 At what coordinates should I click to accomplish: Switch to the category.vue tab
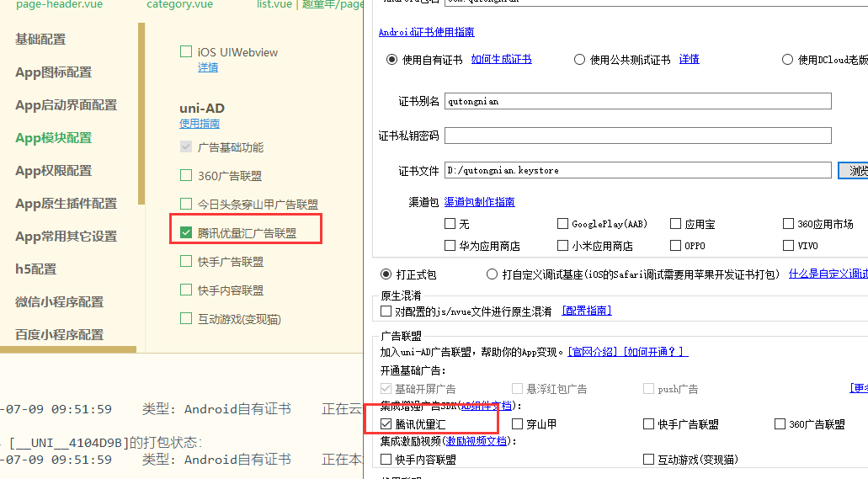click(x=179, y=4)
